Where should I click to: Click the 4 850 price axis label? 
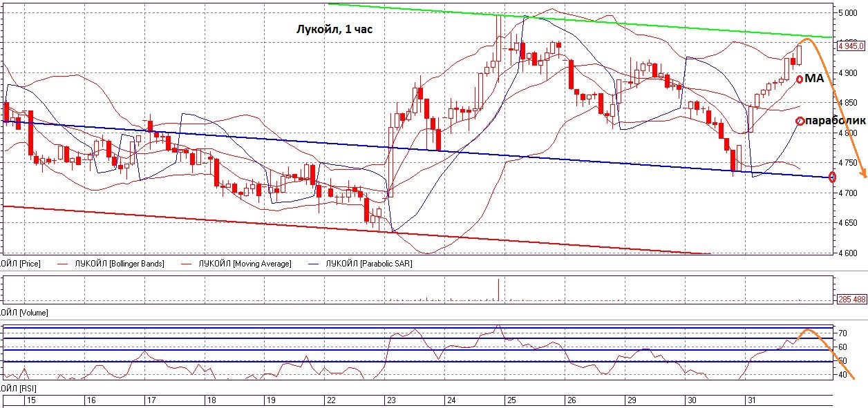point(848,103)
